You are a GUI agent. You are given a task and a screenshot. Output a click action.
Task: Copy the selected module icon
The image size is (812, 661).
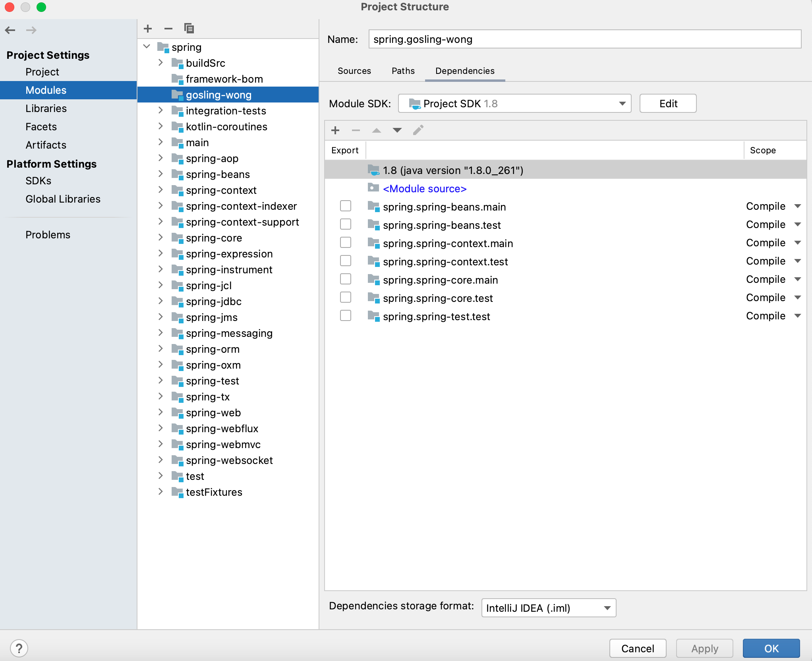point(189,29)
